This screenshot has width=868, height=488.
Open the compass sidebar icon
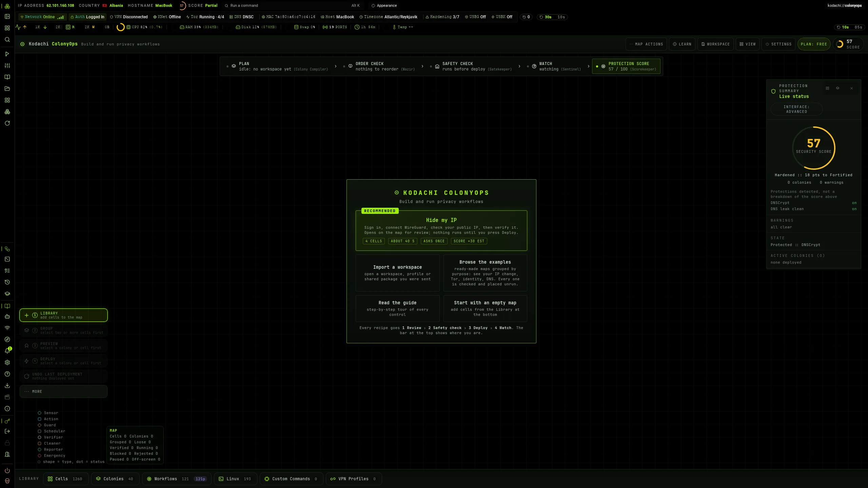[7, 340]
